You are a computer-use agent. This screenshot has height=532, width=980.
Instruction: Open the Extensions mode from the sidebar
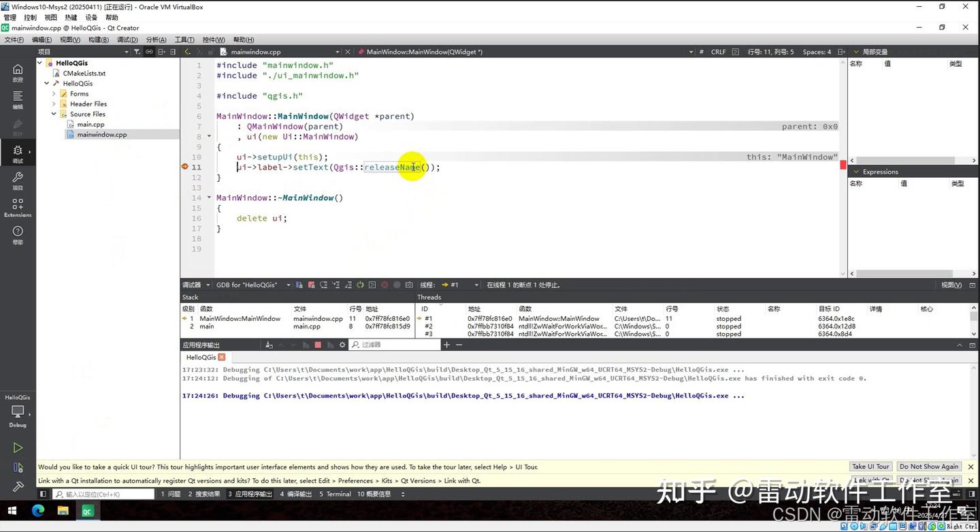[x=17, y=204]
